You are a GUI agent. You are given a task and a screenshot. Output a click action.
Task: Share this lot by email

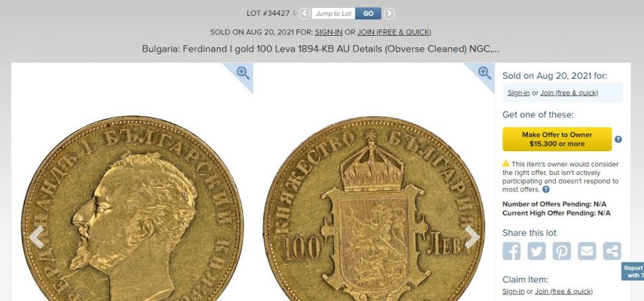(587, 251)
